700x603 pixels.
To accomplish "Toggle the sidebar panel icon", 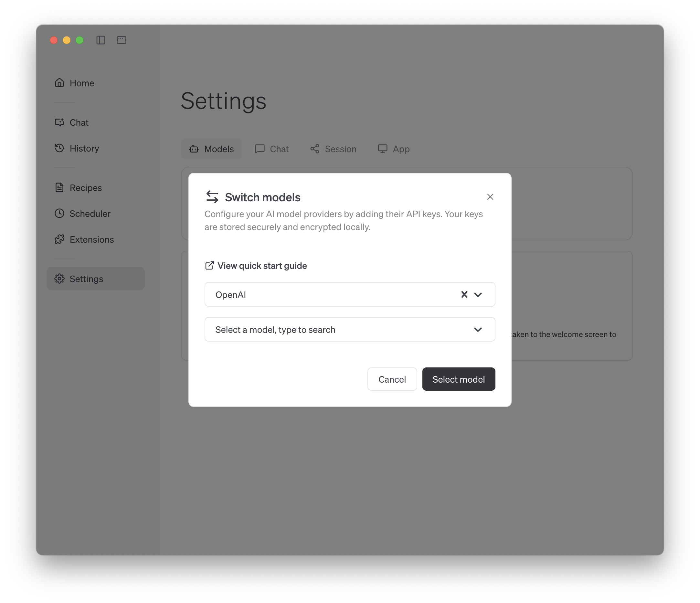I will coord(101,40).
